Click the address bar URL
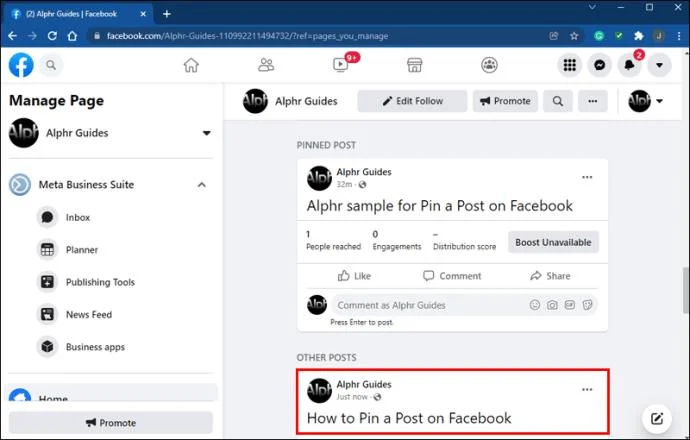The image size is (690, 440). click(x=247, y=36)
